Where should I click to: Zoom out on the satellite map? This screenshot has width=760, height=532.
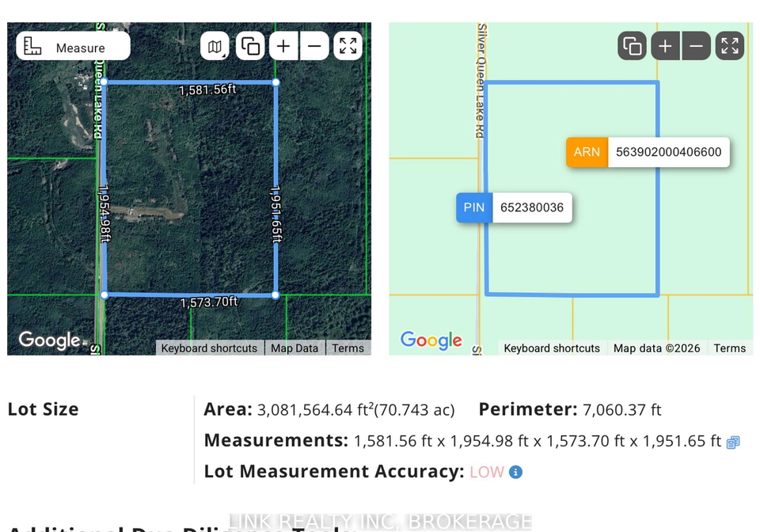314,47
